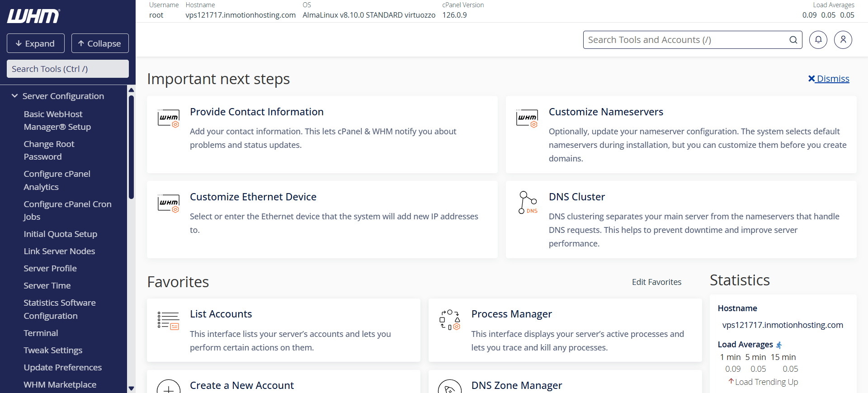The image size is (868, 393).
Task: Open Statistics Software Configuration
Action: [x=60, y=309]
